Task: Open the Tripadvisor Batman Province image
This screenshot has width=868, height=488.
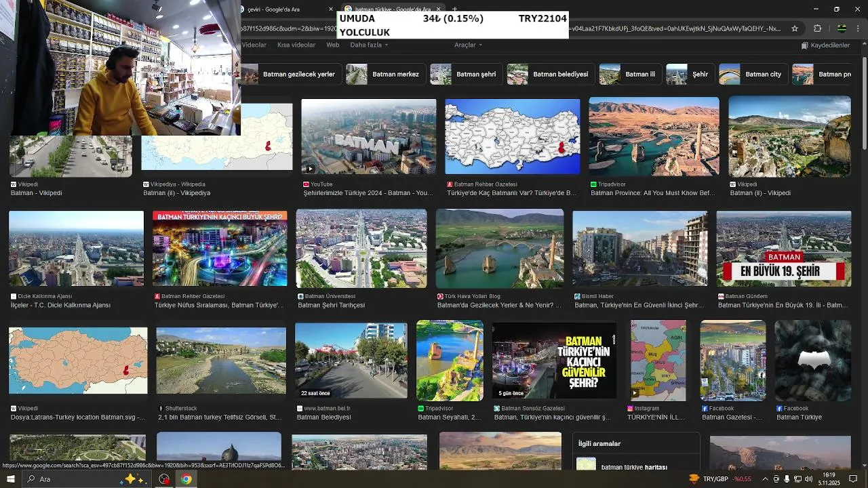Action: pos(654,137)
